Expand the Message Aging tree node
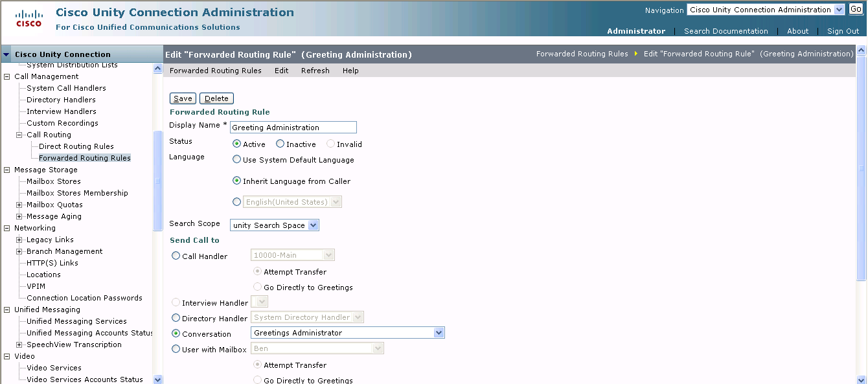 [x=19, y=216]
